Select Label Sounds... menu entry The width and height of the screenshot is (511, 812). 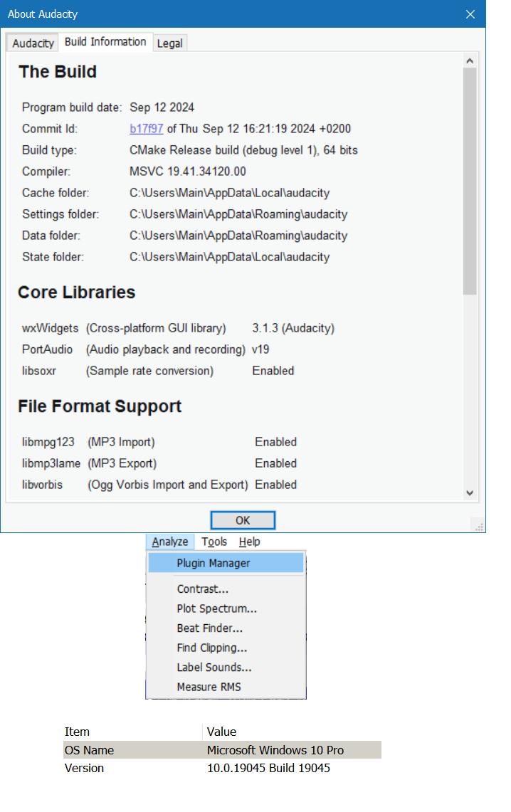pyautogui.click(x=226, y=668)
